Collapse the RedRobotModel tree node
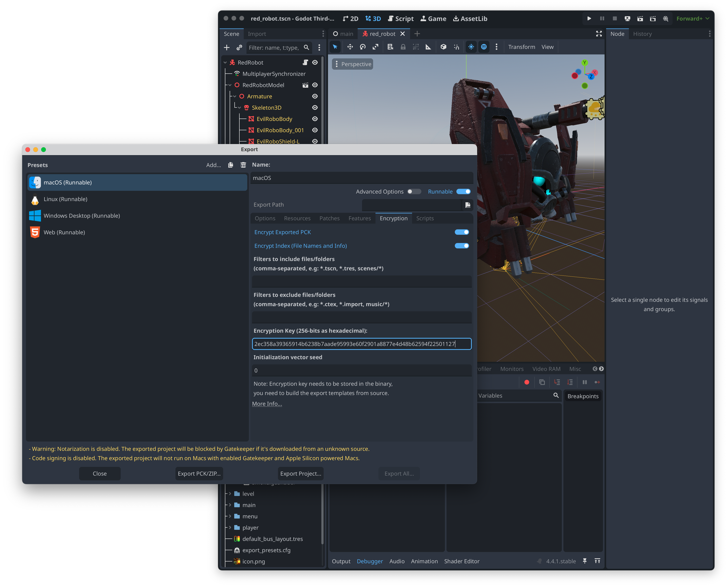Viewport: 728px width, 587px height. (230, 85)
